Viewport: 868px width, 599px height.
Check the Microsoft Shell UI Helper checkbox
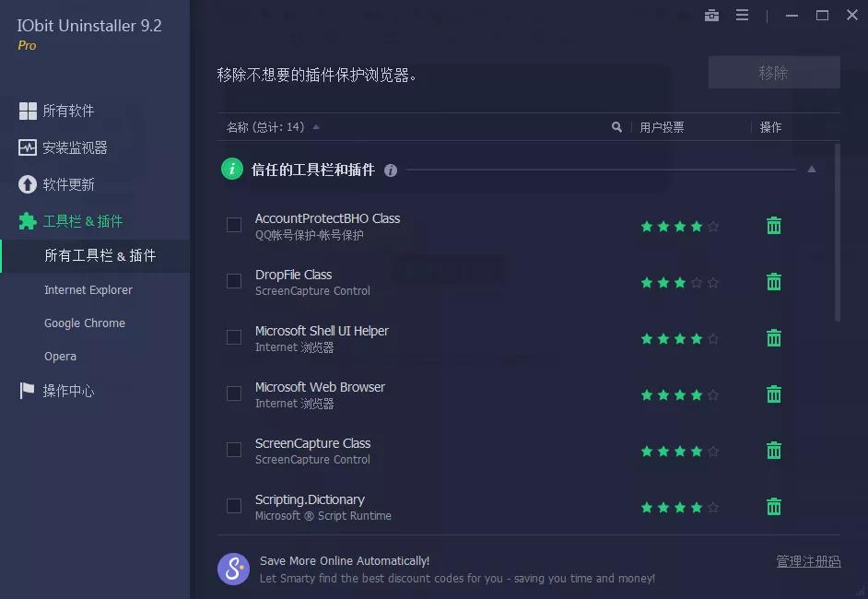pyautogui.click(x=233, y=337)
